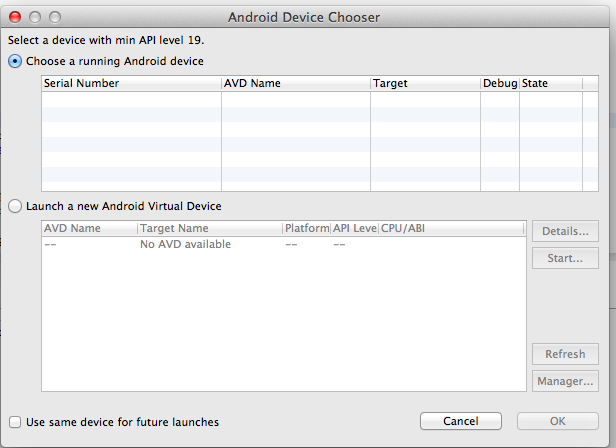Viewport: 616px width, 448px height.
Task: Click the Target Name column header
Action: [210, 228]
